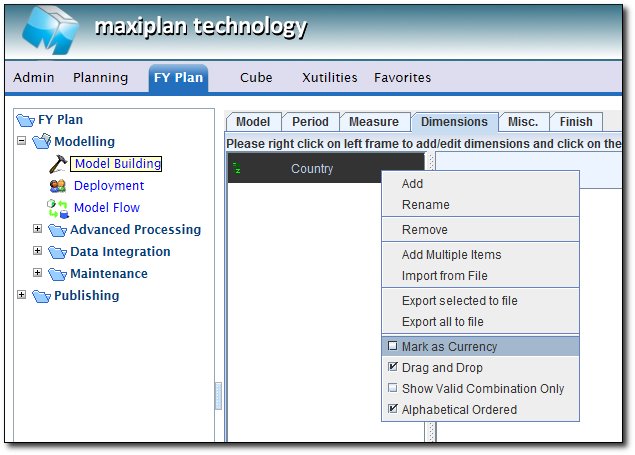Open the Xutilities navigation item
This screenshot has width=635, height=455.
[329, 77]
